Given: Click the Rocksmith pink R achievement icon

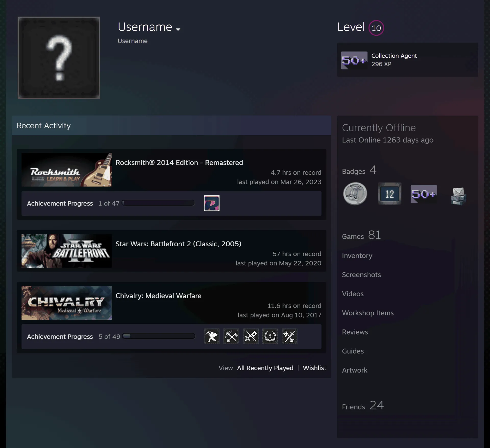Looking at the screenshot, I should click(212, 203).
